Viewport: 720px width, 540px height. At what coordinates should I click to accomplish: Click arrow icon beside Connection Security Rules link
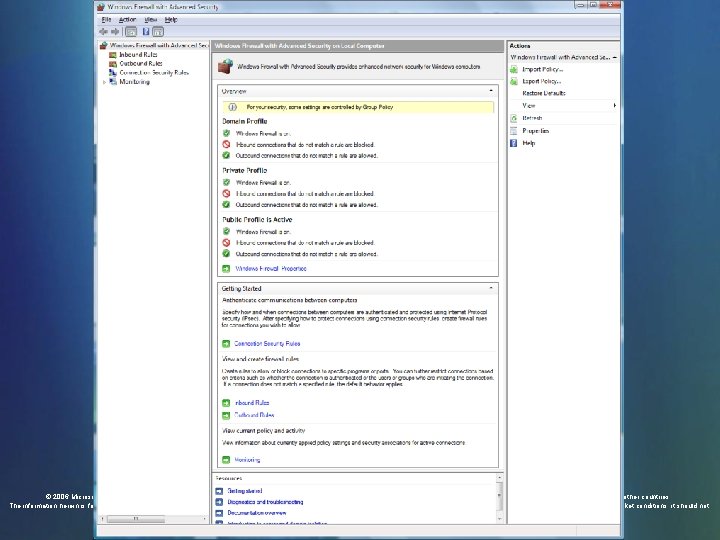click(226, 343)
